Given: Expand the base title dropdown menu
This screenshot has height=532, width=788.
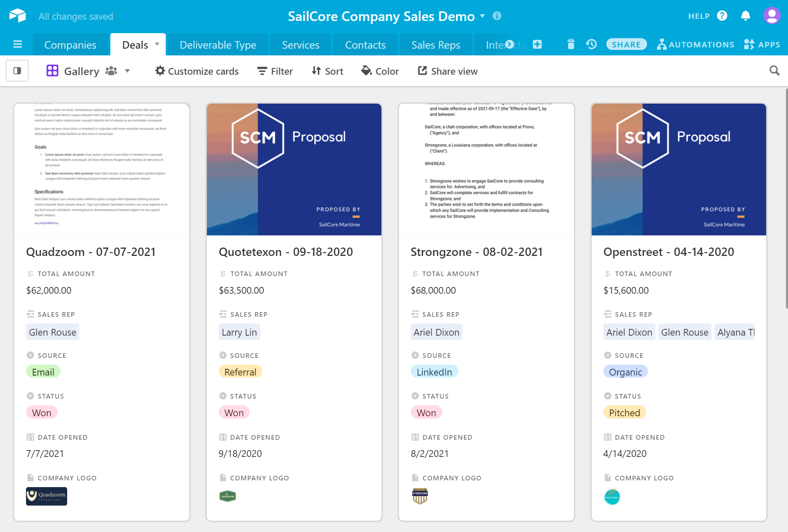Looking at the screenshot, I should (x=483, y=16).
